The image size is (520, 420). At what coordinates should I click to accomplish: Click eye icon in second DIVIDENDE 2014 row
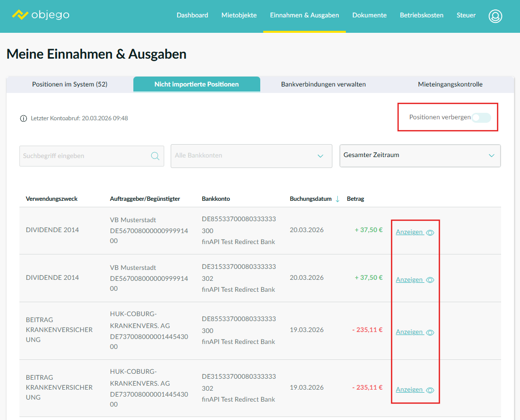pos(430,280)
